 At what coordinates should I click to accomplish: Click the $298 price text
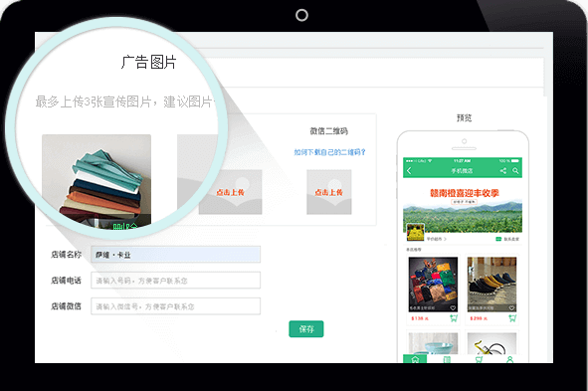tap(479, 318)
